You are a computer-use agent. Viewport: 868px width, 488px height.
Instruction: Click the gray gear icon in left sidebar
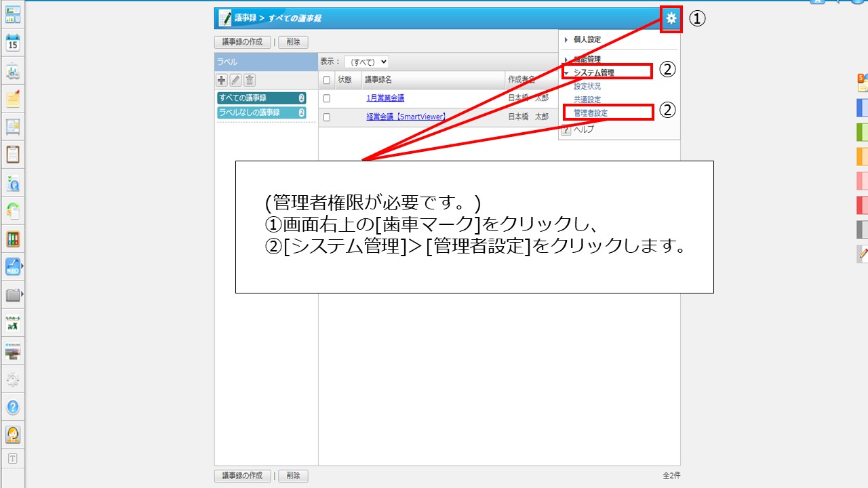(13, 380)
